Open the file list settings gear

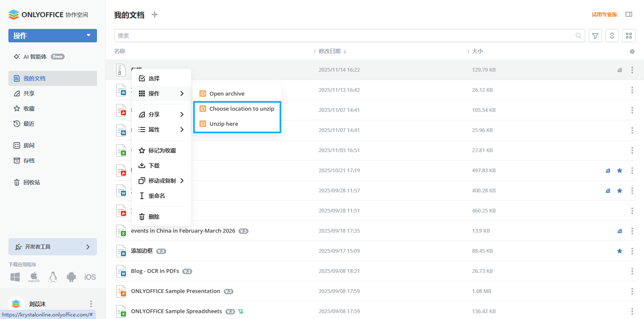tap(632, 51)
